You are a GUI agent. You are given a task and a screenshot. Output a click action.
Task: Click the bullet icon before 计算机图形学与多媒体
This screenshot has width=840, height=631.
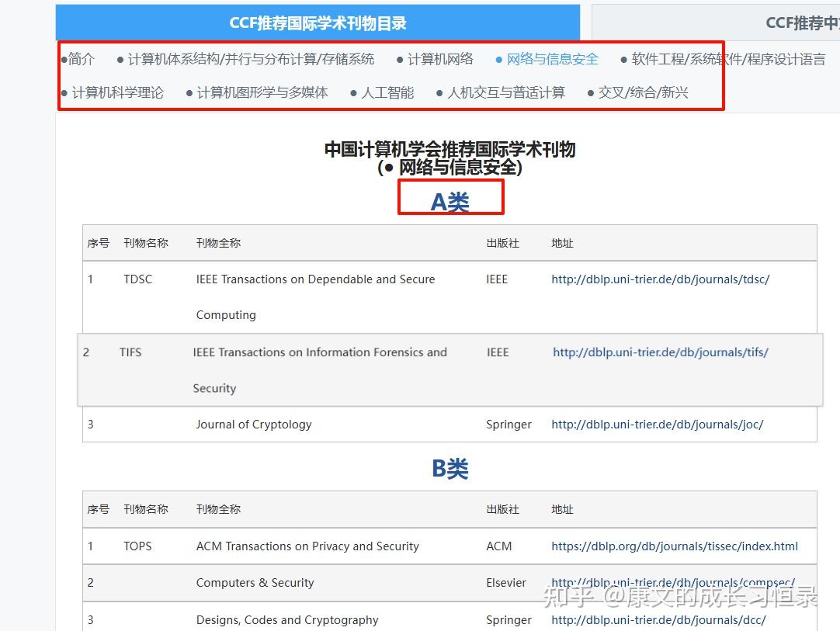189,92
